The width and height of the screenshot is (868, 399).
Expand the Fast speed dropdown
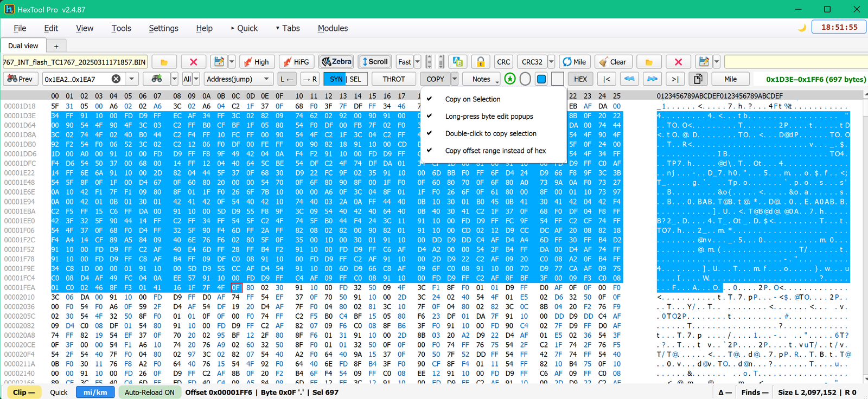417,62
